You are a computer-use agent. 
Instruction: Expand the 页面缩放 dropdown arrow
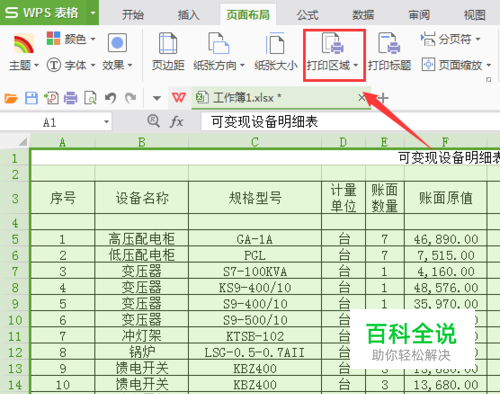tap(489, 65)
